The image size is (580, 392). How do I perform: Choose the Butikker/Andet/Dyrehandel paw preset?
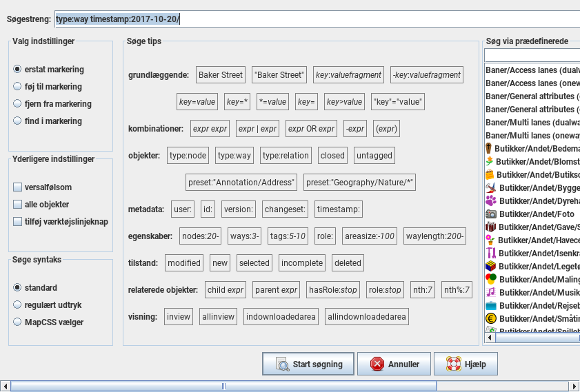tap(490, 201)
